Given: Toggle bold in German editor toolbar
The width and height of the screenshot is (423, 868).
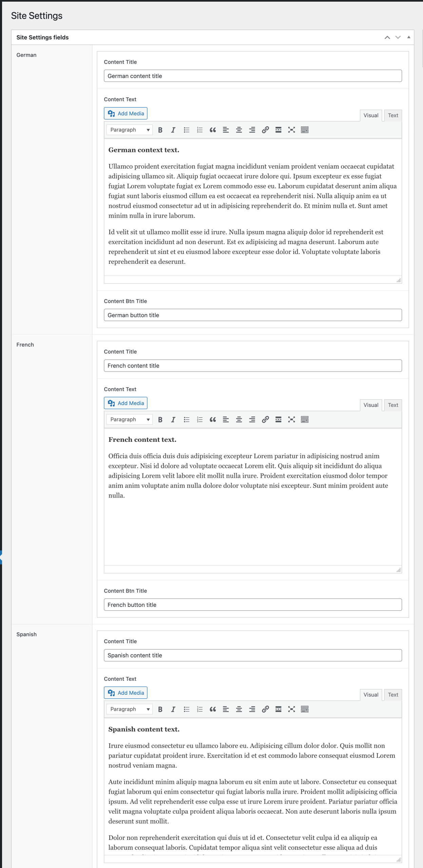Looking at the screenshot, I should click(160, 130).
